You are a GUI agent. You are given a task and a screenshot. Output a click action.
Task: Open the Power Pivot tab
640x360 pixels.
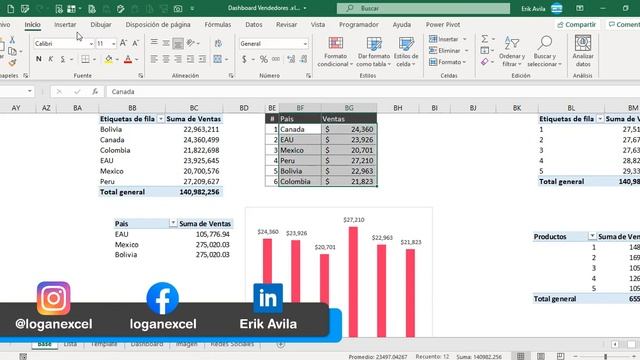443,24
